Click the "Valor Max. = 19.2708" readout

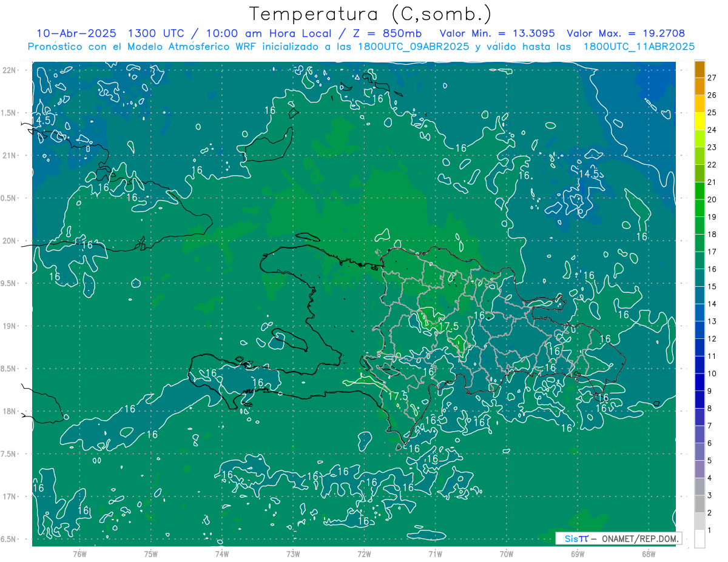(625, 33)
